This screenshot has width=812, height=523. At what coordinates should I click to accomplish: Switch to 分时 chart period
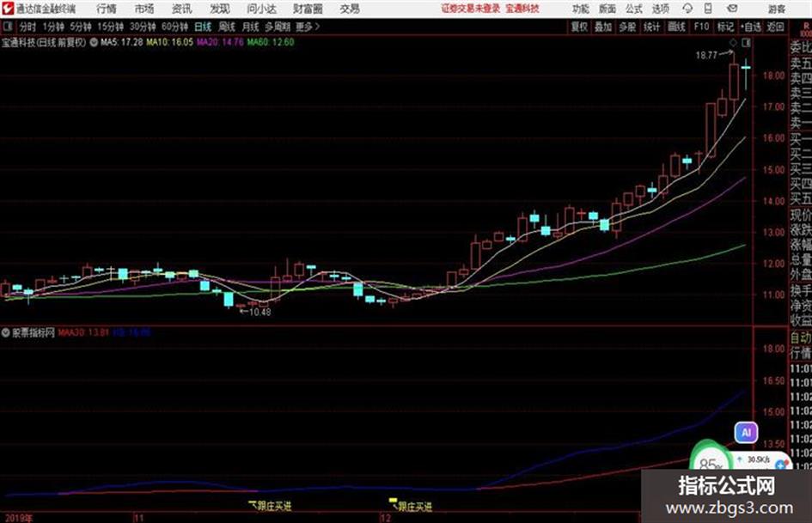point(27,27)
